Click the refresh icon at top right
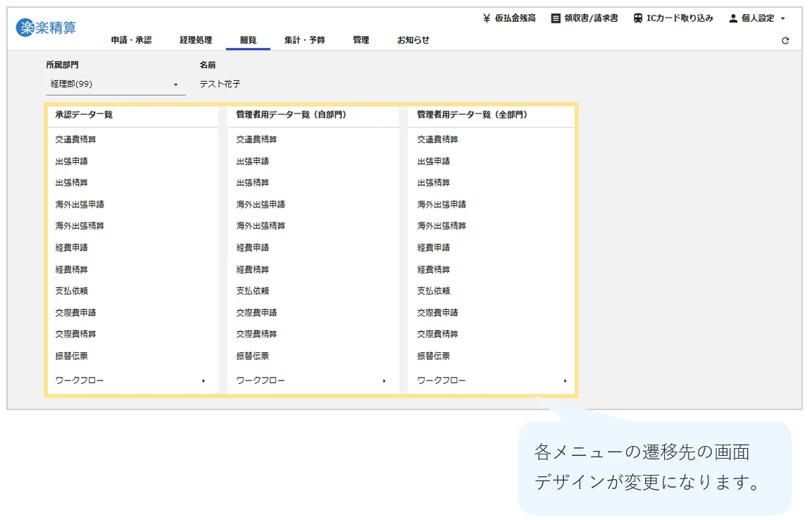 click(x=785, y=41)
